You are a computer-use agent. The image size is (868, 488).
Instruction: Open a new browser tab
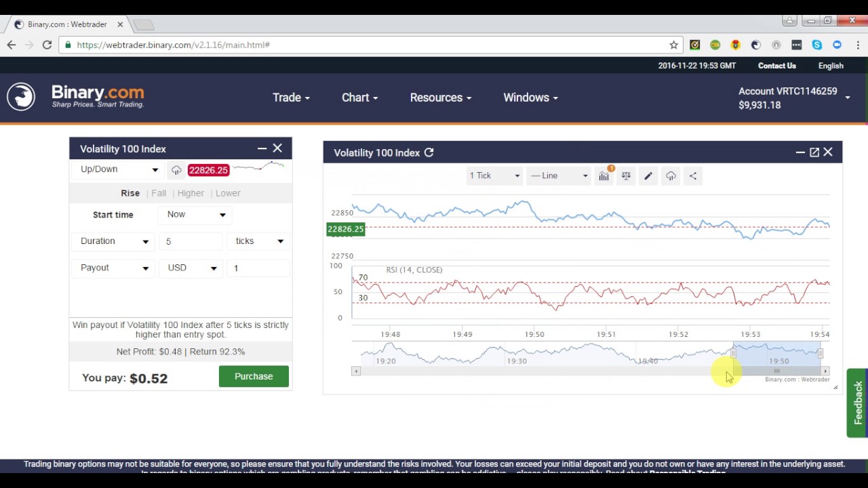point(144,24)
